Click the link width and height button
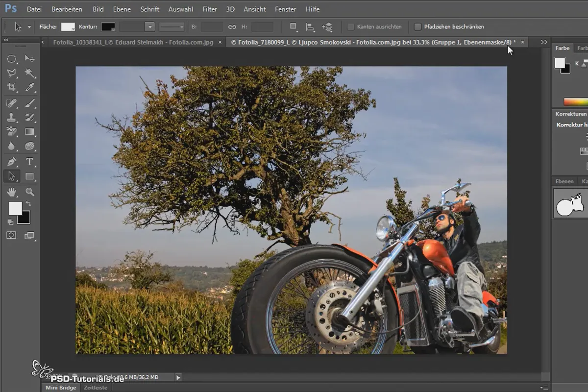This screenshot has height=392, width=588. (x=232, y=27)
